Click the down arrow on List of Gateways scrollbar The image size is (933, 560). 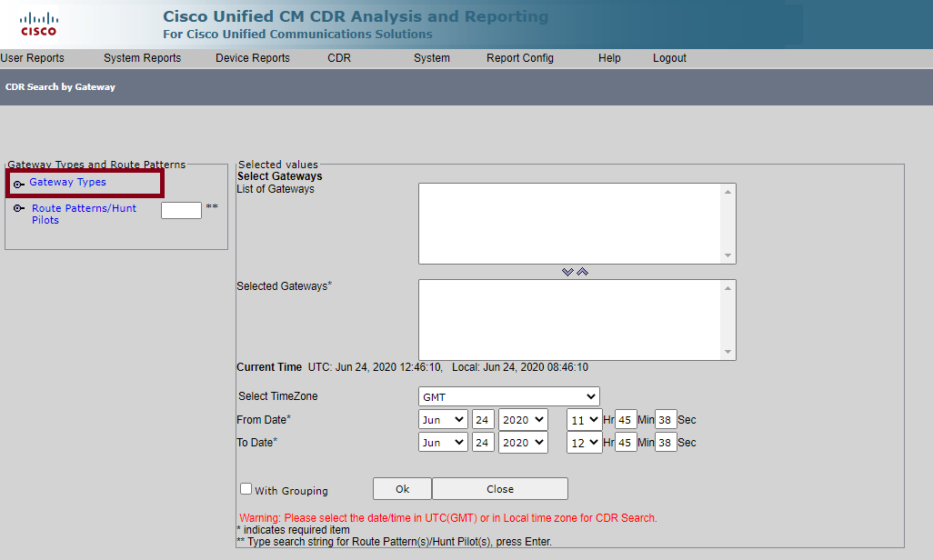[728, 255]
